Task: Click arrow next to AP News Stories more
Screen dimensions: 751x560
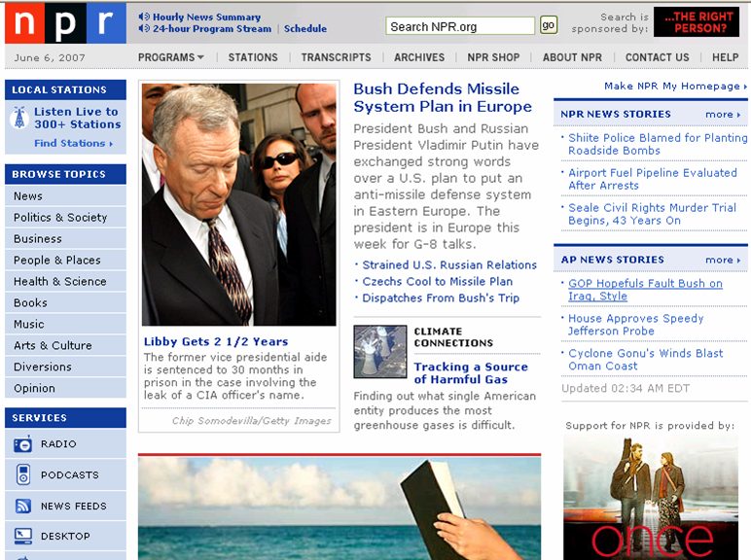Action: (x=739, y=261)
